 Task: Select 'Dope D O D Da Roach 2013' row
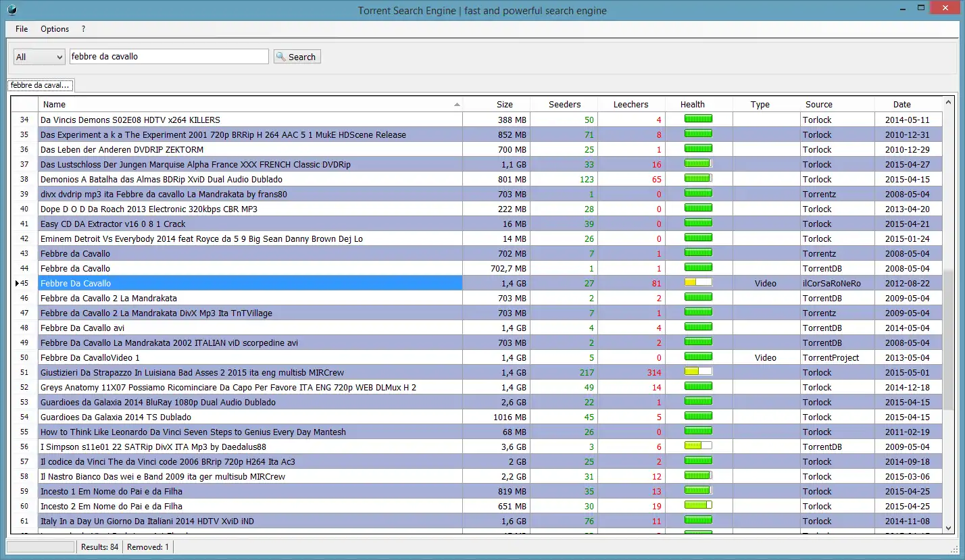coord(477,209)
